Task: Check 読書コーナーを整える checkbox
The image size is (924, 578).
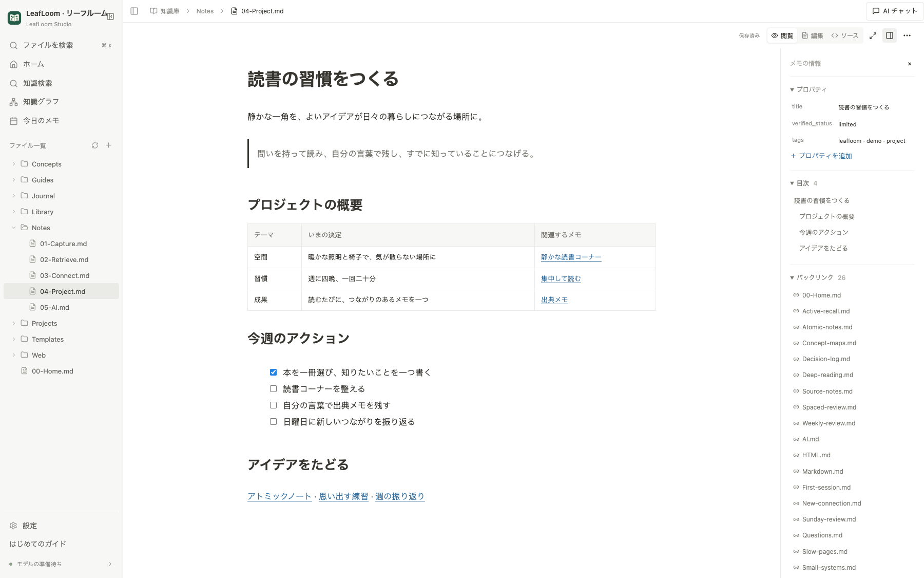Action: (273, 389)
